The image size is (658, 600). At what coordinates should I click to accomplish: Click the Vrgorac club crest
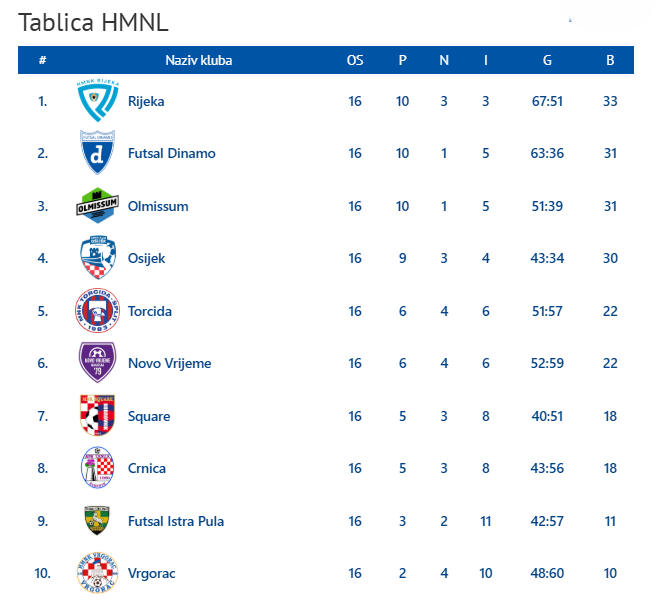pyautogui.click(x=98, y=573)
